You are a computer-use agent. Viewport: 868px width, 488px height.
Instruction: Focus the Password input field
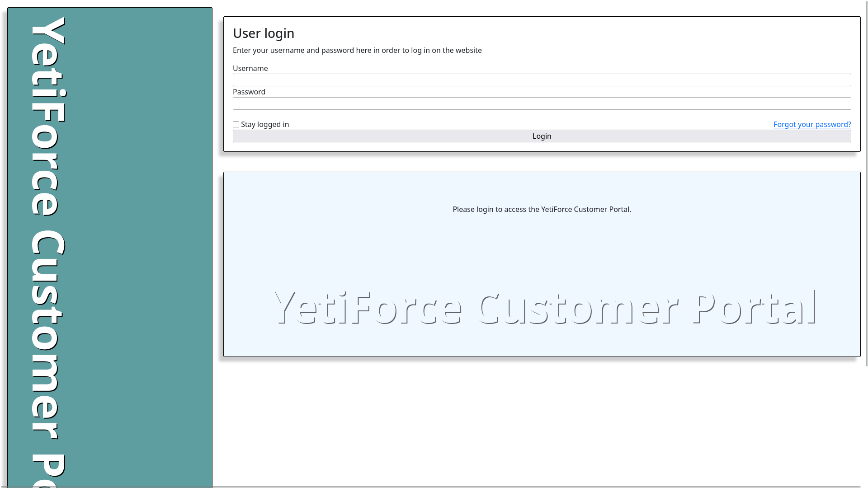pyautogui.click(x=542, y=103)
